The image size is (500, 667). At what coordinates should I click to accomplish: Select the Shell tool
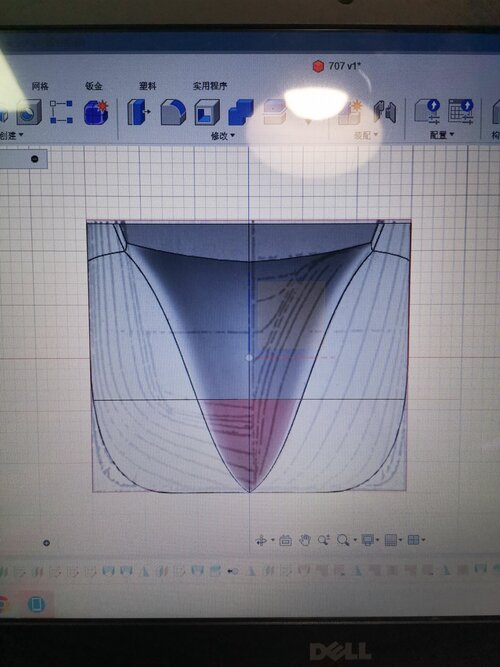pyautogui.click(x=207, y=112)
